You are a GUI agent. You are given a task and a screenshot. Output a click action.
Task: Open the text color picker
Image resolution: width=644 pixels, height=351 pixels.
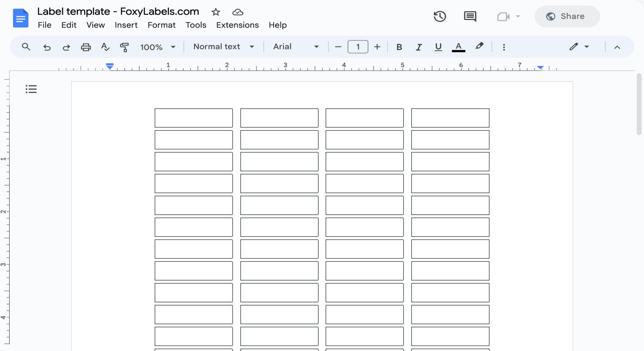[458, 47]
